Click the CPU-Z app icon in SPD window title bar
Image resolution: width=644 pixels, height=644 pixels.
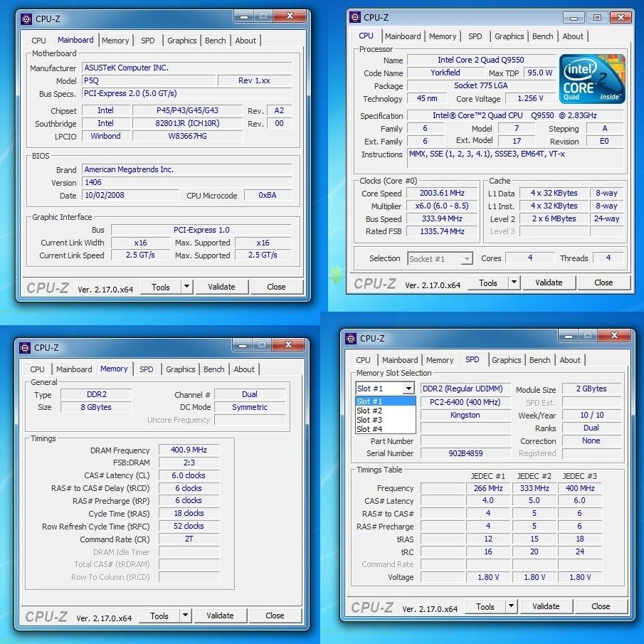[x=351, y=339]
